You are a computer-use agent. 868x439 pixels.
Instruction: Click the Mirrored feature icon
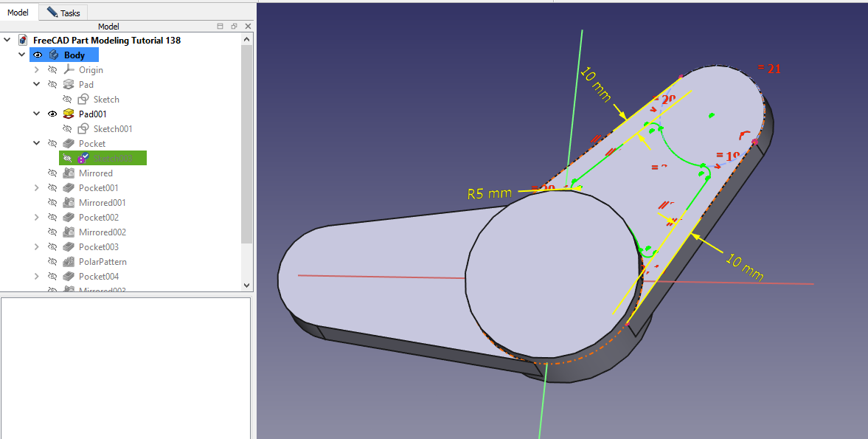[69, 173]
